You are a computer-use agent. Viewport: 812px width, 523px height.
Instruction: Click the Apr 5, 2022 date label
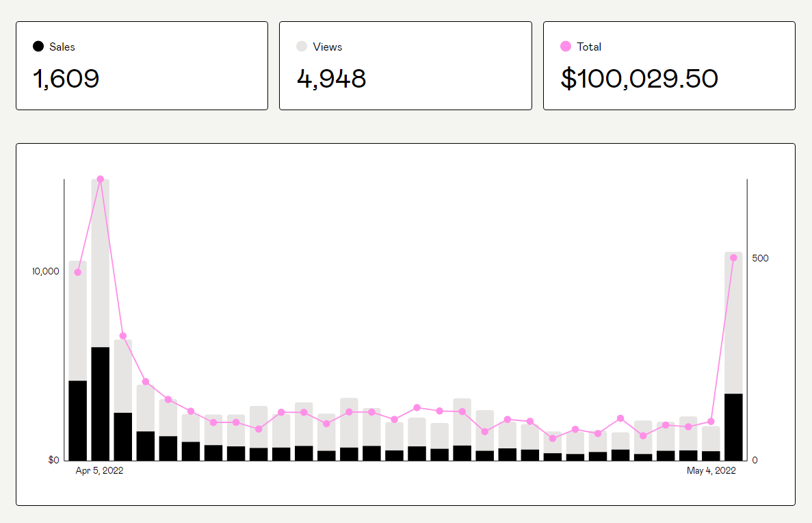click(x=99, y=471)
